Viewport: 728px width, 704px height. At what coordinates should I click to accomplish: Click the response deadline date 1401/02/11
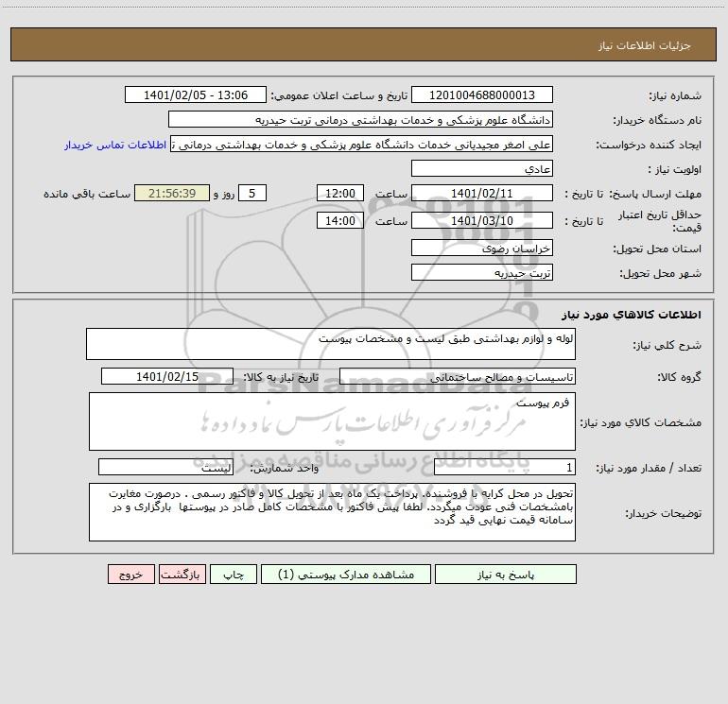click(x=482, y=193)
